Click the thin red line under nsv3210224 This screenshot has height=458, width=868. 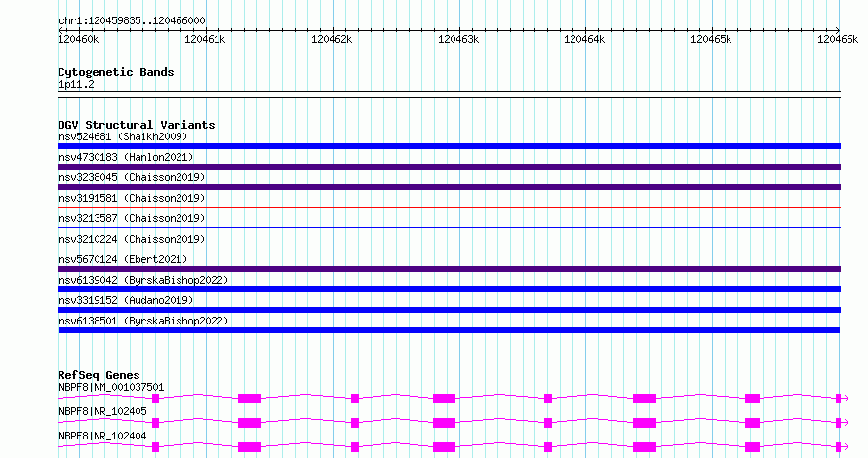tap(449, 248)
